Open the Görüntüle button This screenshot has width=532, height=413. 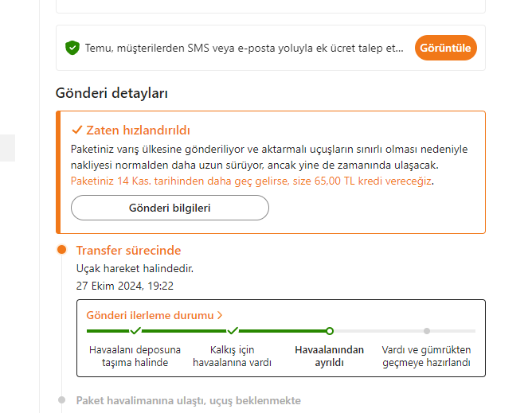[x=445, y=48]
